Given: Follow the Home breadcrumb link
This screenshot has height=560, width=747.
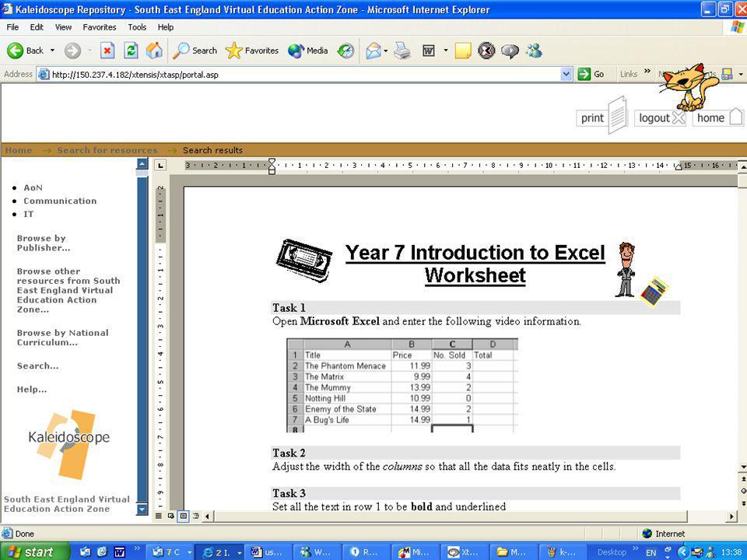Looking at the screenshot, I should (x=19, y=150).
